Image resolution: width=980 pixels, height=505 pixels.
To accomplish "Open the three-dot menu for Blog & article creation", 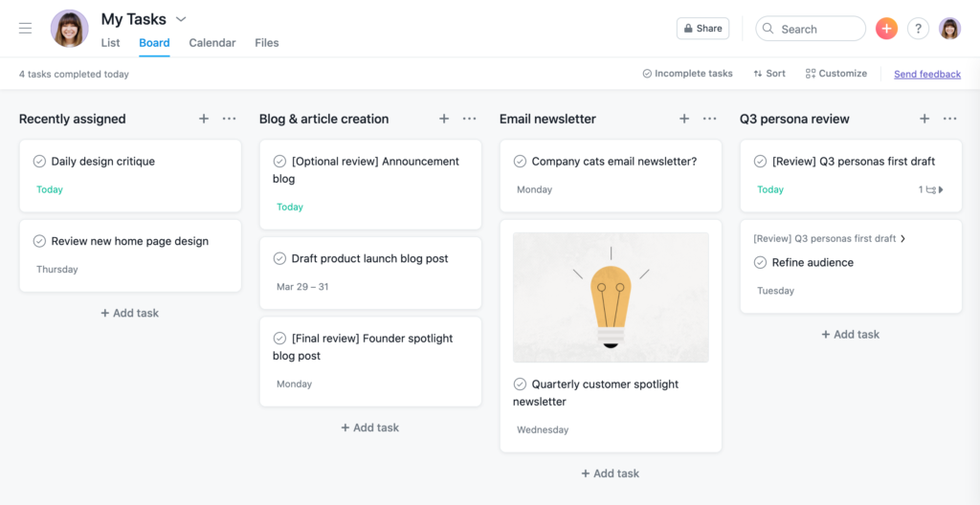I will (x=469, y=119).
